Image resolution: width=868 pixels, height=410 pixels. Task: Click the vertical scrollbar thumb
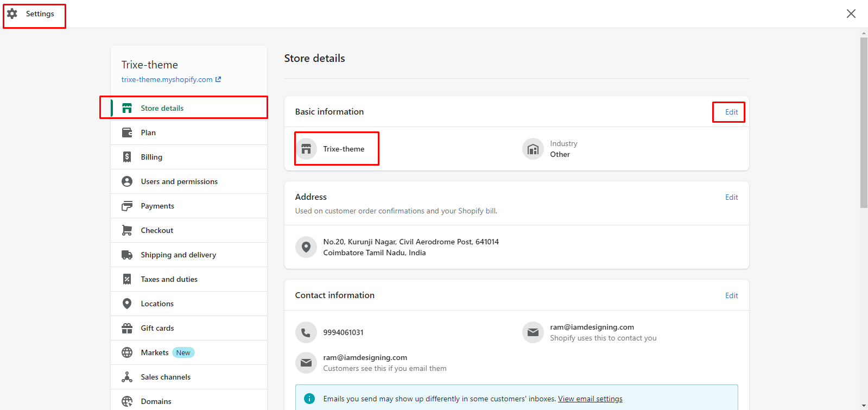coord(864,122)
